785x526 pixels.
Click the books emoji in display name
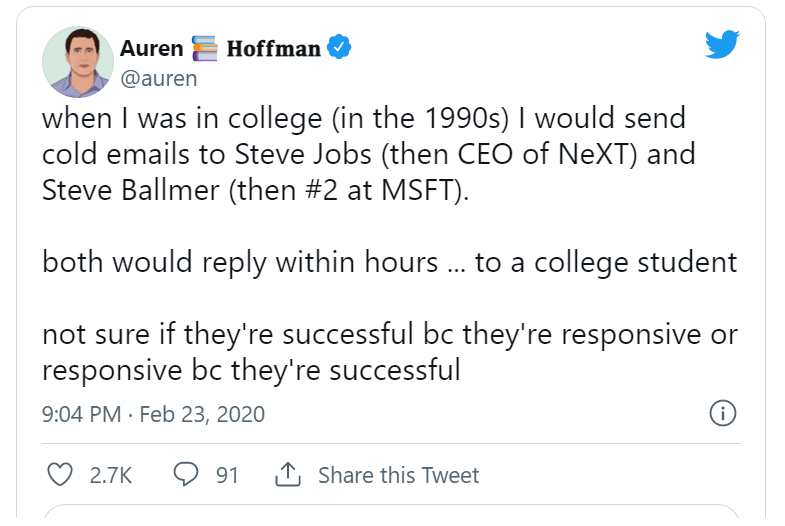coord(205,49)
